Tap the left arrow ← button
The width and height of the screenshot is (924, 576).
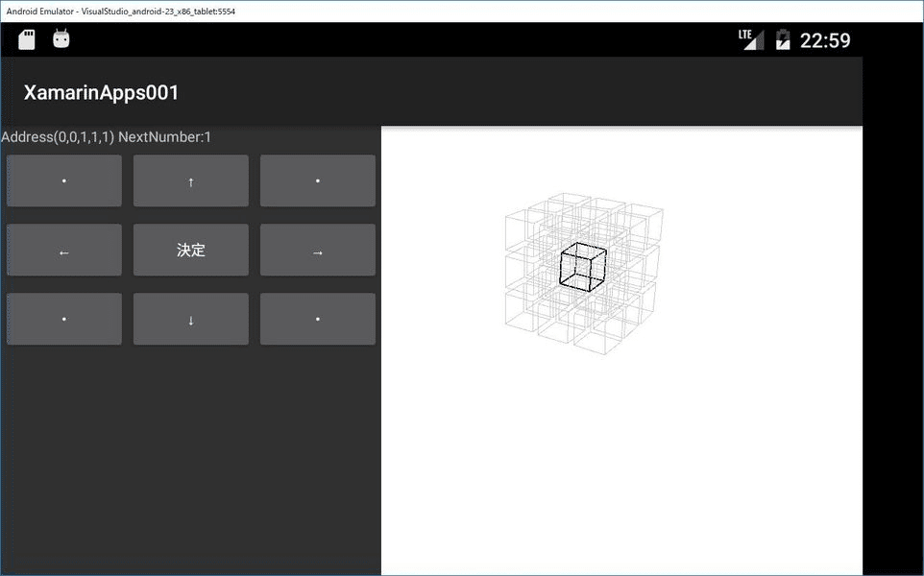click(64, 250)
